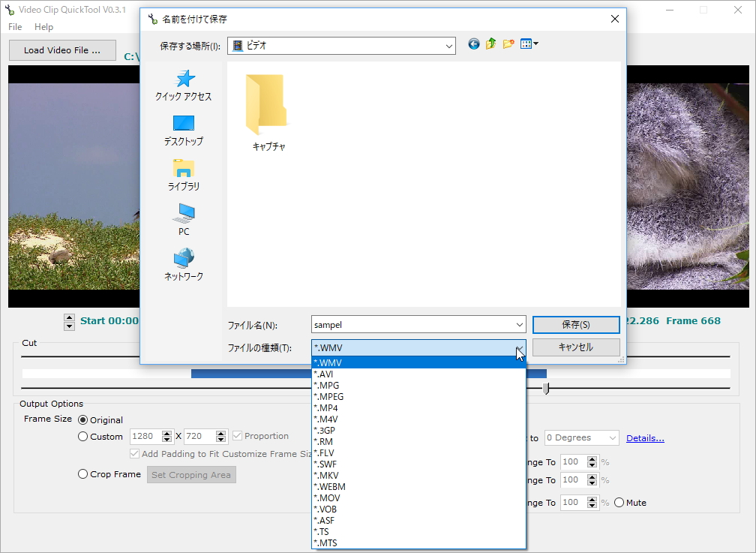Open the 保存する場所 location dropdown
The width and height of the screenshot is (756, 553).
(x=448, y=45)
